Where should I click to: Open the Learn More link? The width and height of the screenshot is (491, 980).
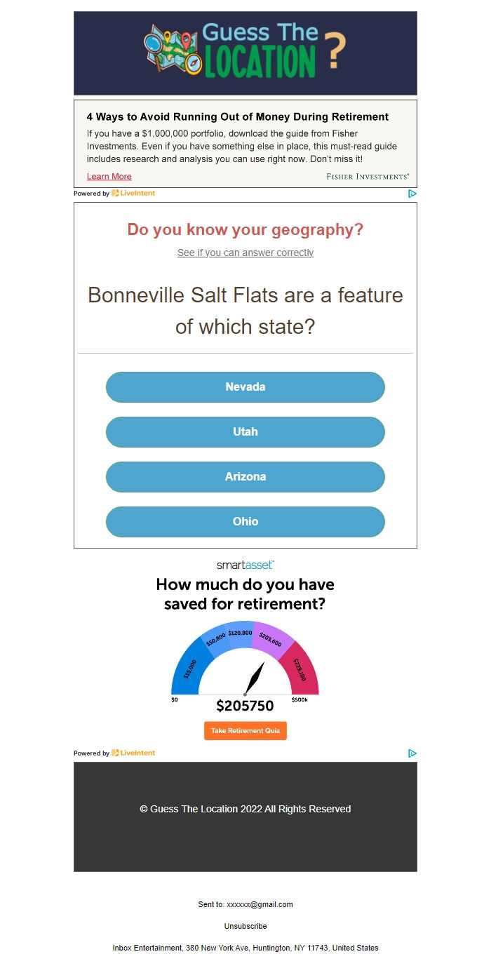pyautogui.click(x=109, y=177)
